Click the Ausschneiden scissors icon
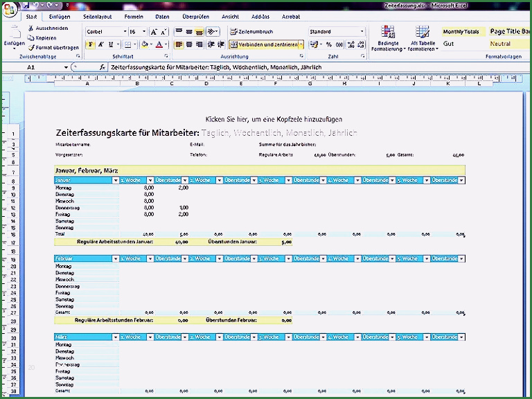Viewport: 532px width, 399px height. [30, 28]
